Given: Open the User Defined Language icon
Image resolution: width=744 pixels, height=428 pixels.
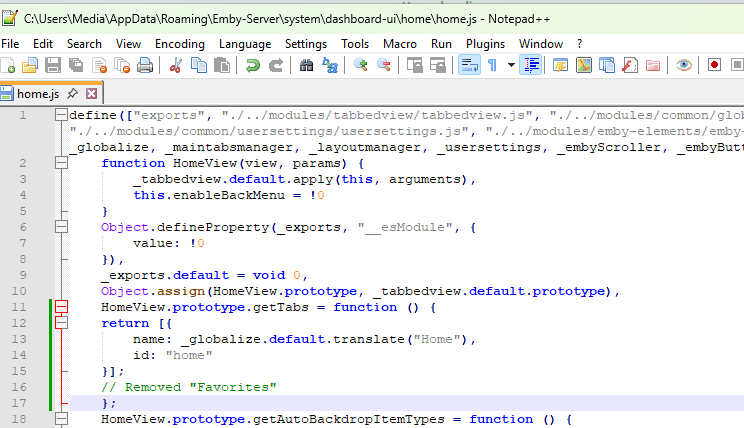Looking at the screenshot, I should [560, 65].
